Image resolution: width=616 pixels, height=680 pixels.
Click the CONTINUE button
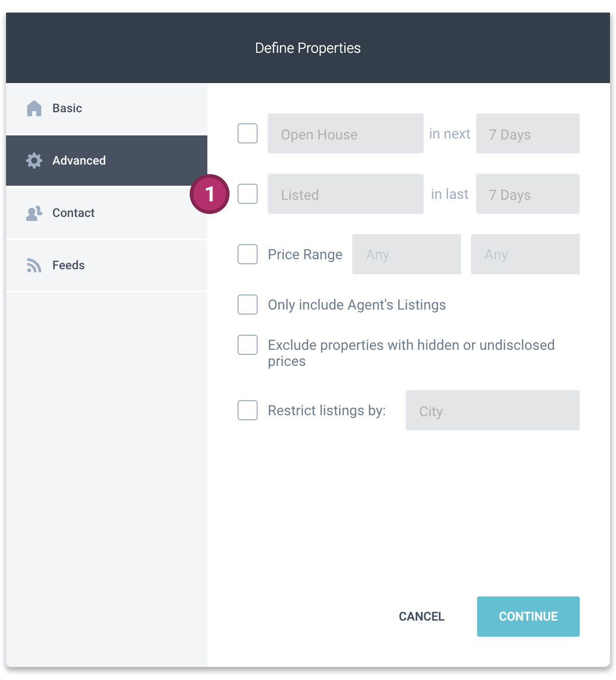(528, 617)
